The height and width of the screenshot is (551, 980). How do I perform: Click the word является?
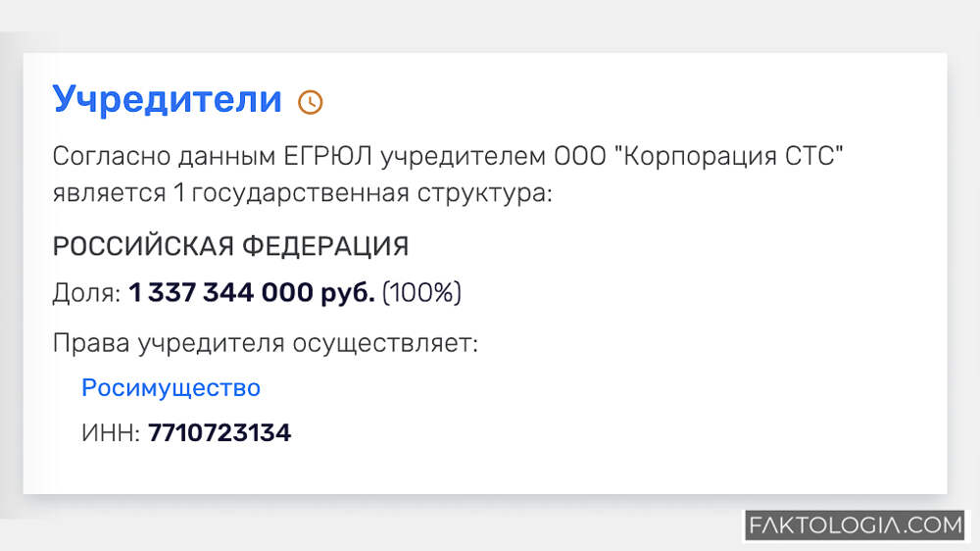coord(109,192)
